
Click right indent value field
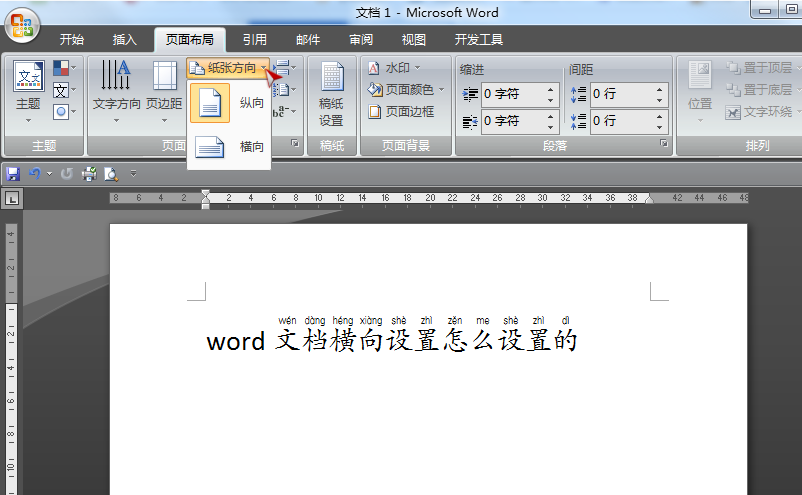click(x=512, y=121)
